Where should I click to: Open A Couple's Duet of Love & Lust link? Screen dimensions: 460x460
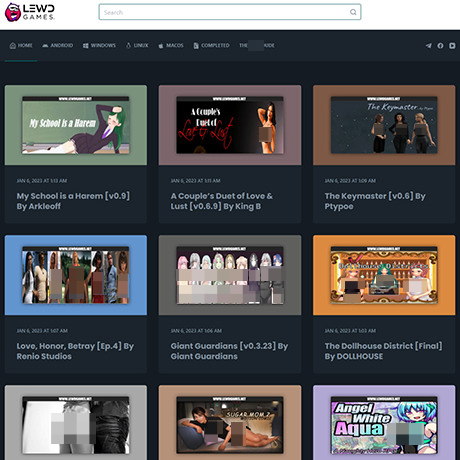[x=222, y=201]
